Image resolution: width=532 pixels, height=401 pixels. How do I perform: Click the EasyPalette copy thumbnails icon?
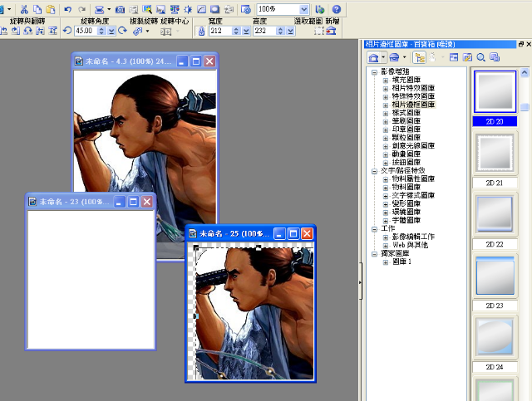click(x=495, y=57)
